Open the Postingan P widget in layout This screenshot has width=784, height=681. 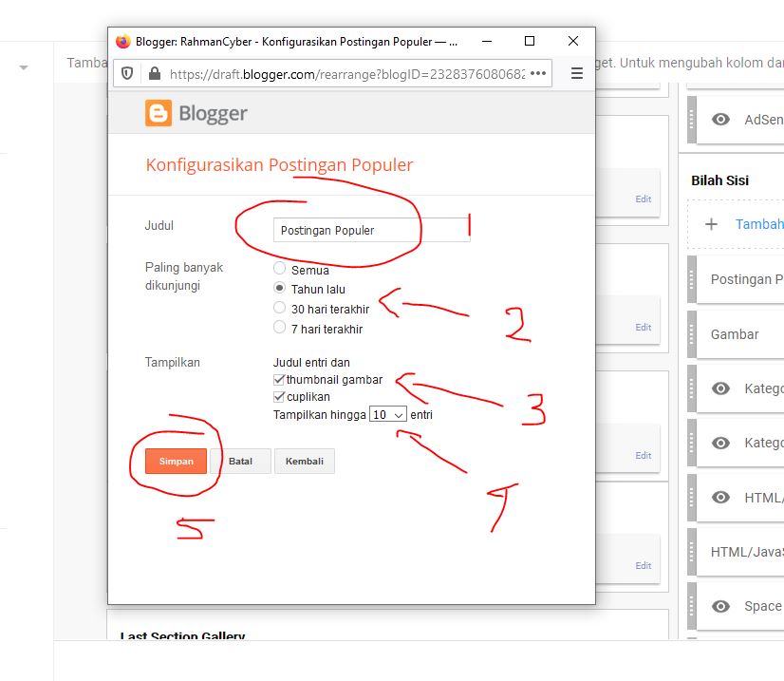(740, 279)
